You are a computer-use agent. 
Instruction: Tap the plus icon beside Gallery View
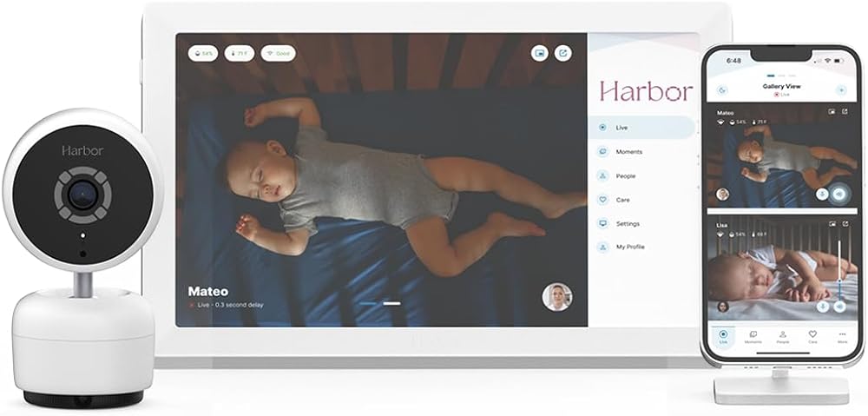(841, 90)
